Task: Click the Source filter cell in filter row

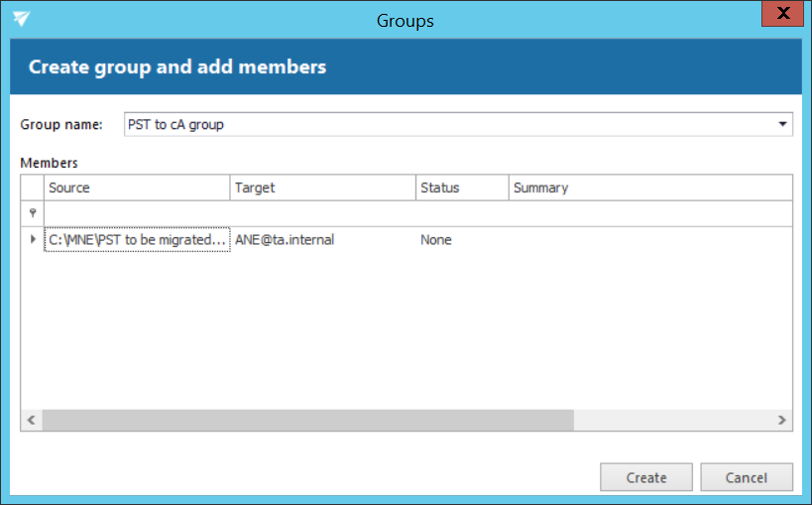Action: pyautogui.click(x=137, y=213)
